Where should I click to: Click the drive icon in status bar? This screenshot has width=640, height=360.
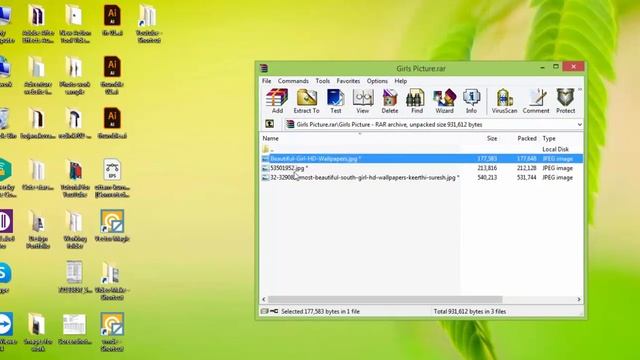pyautogui.click(x=264, y=311)
